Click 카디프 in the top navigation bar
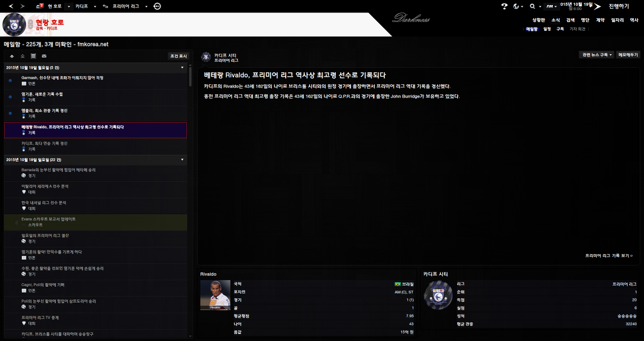 click(x=82, y=6)
